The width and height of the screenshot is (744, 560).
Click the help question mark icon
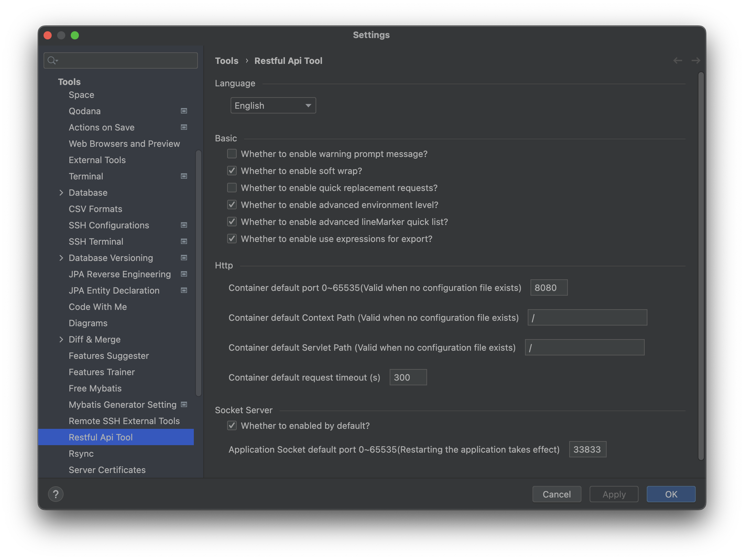click(55, 494)
